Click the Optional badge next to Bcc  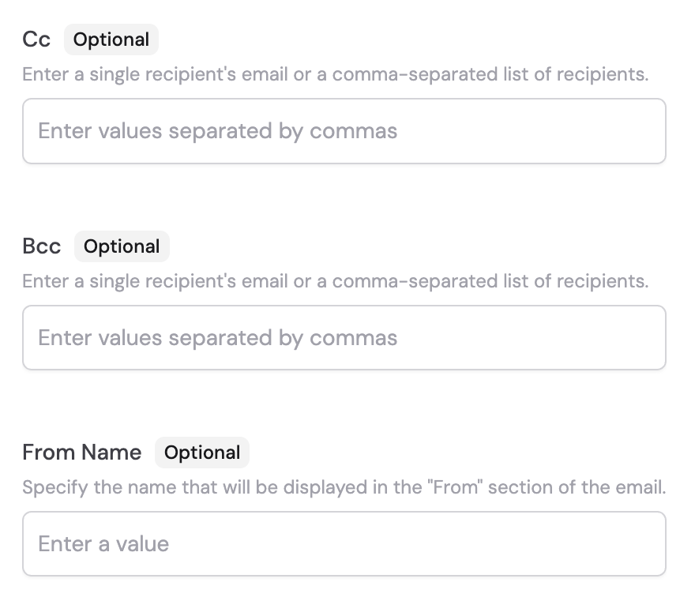click(x=121, y=246)
